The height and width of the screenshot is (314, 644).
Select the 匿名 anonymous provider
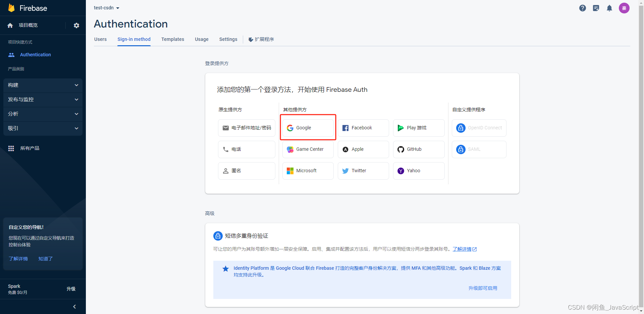[x=247, y=171]
